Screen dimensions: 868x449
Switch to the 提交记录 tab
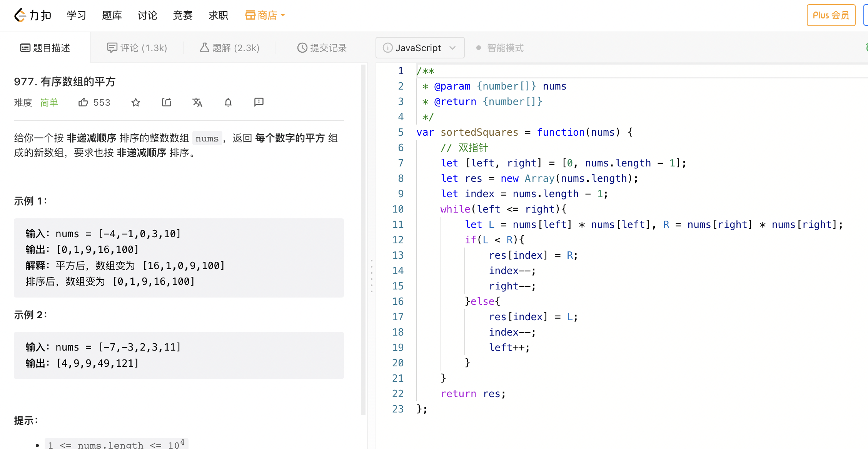322,48
